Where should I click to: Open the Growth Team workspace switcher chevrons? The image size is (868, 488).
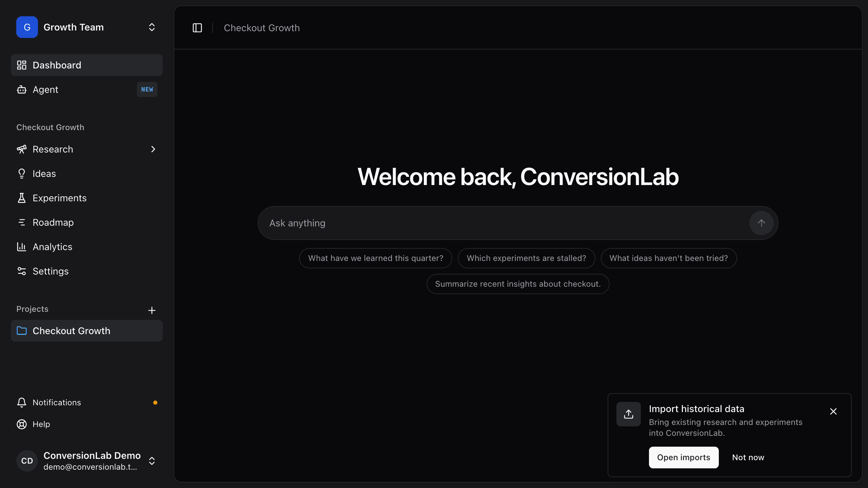[x=152, y=27]
